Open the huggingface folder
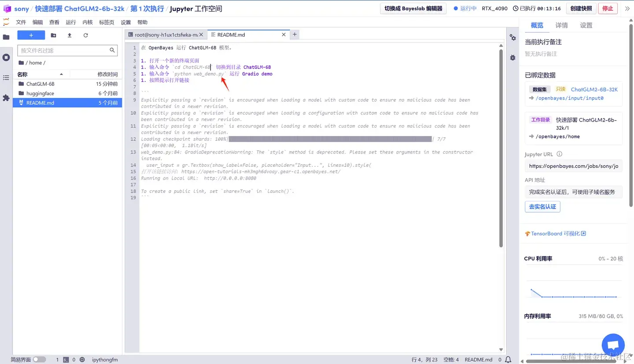The width and height of the screenshot is (634, 364). click(x=67, y=93)
